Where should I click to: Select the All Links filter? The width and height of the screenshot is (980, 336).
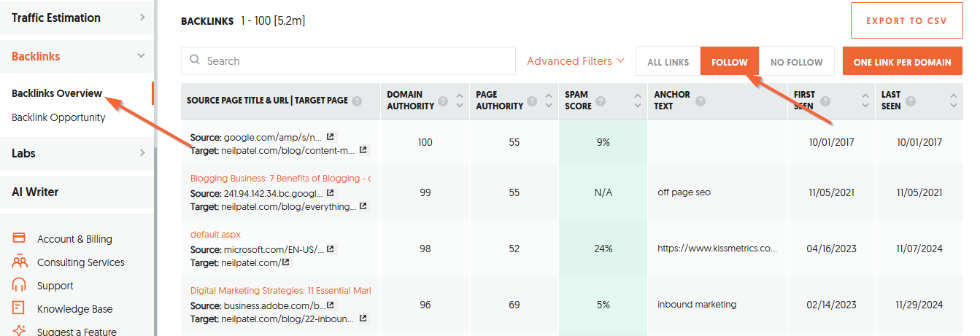[668, 62]
